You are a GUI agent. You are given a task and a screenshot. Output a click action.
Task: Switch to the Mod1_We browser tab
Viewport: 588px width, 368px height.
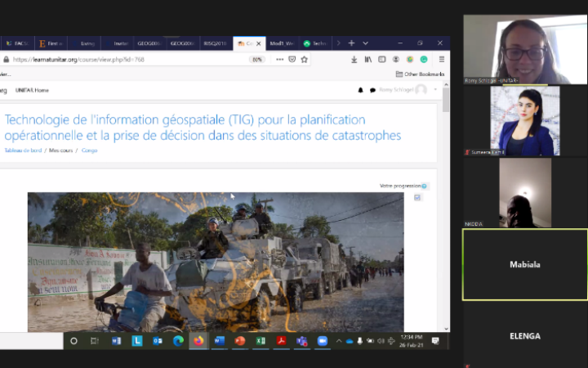coord(282,43)
